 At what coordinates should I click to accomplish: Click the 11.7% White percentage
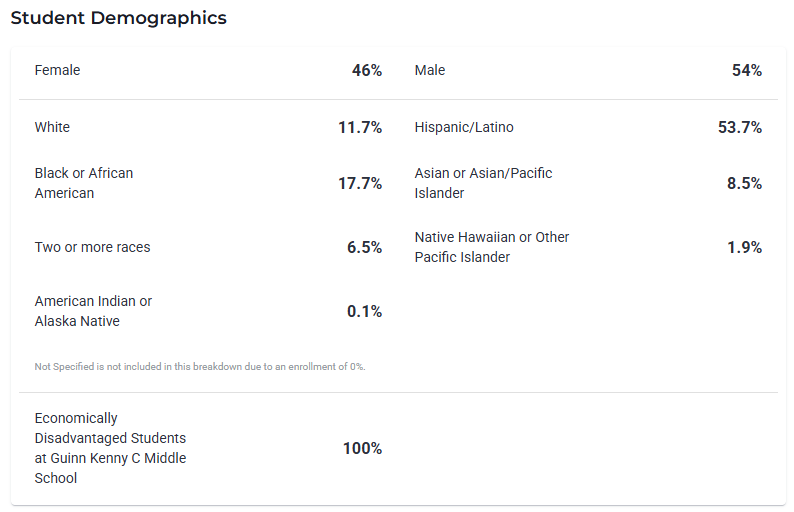pos(360,127)
